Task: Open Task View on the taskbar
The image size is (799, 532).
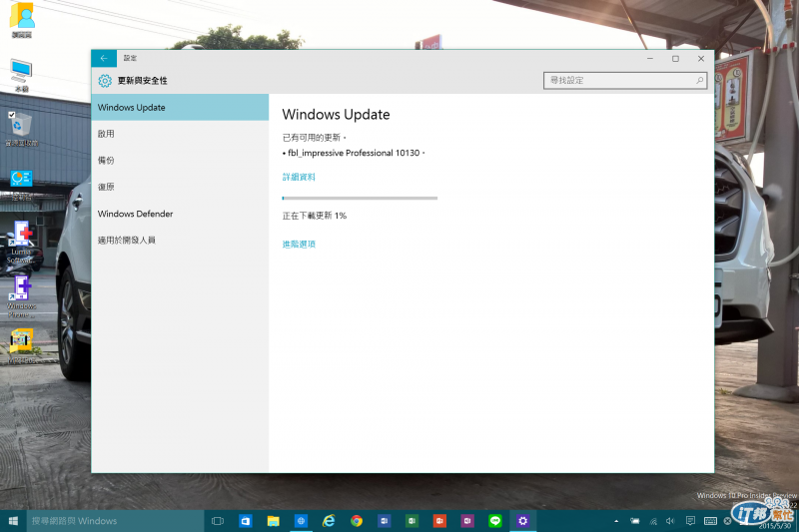Action: 218,521
